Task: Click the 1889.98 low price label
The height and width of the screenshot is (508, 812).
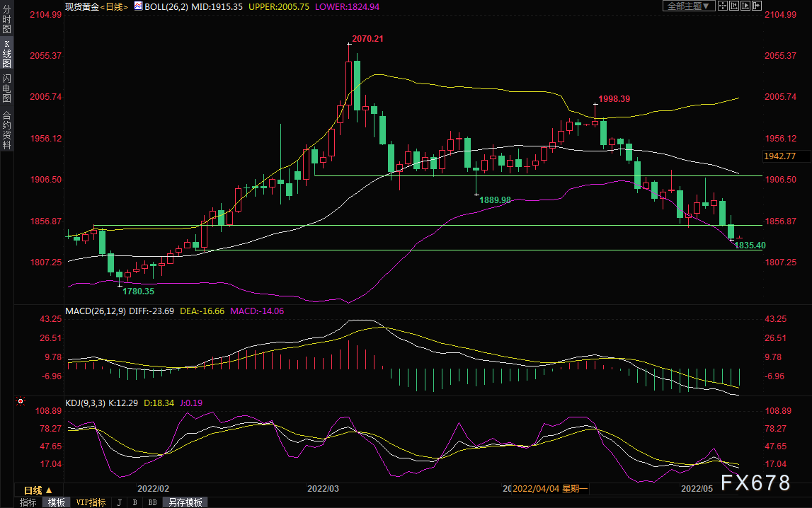Action: 495,200
